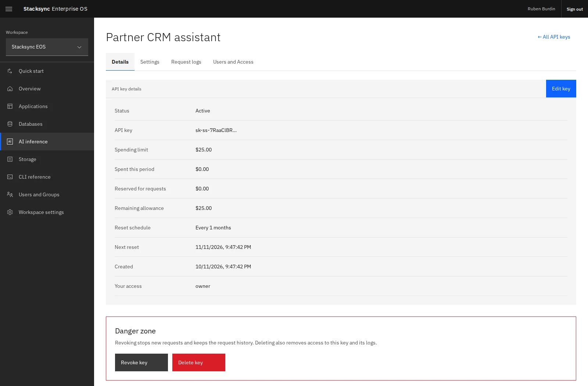Click the Revoke key button
Screen dimensions: 588x386
click(141, 362)
